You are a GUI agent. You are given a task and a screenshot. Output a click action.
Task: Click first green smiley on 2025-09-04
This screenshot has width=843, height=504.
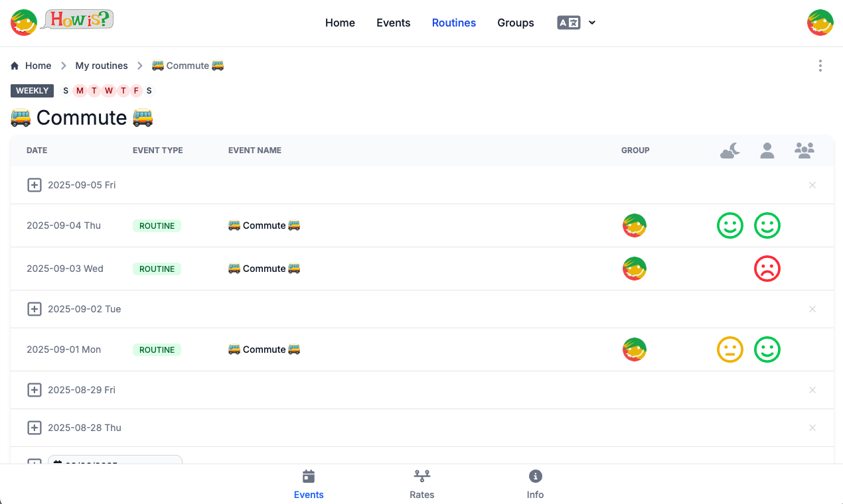click(730, 225)
